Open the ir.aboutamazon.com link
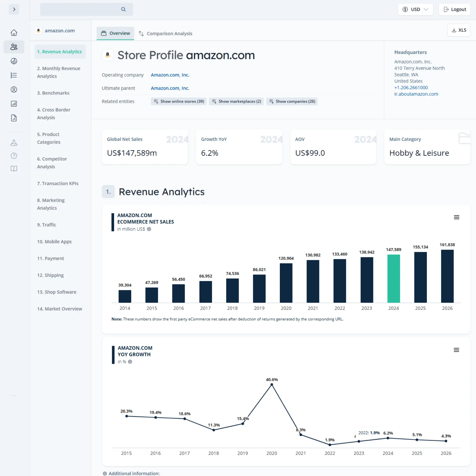Image resolution: width=476 pixels, height=476 pixels. 416,94
